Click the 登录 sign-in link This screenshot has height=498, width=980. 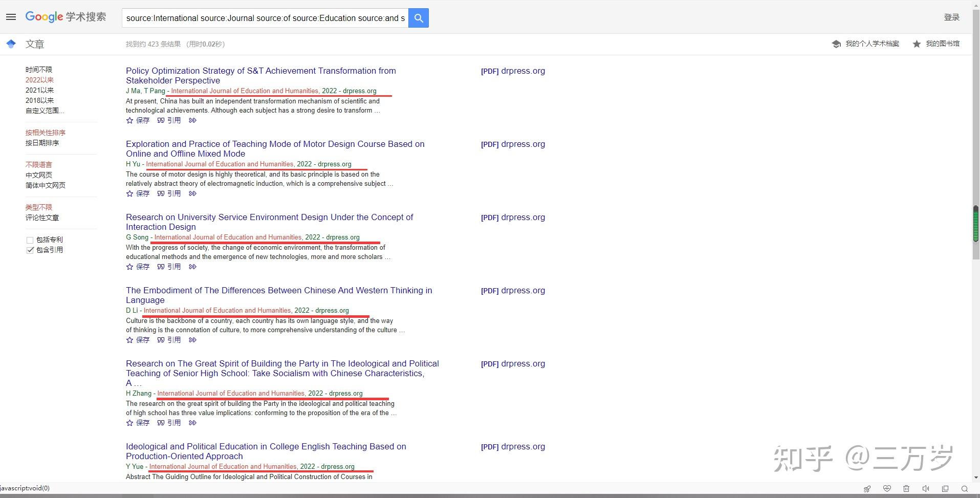(x=951, y=17)
